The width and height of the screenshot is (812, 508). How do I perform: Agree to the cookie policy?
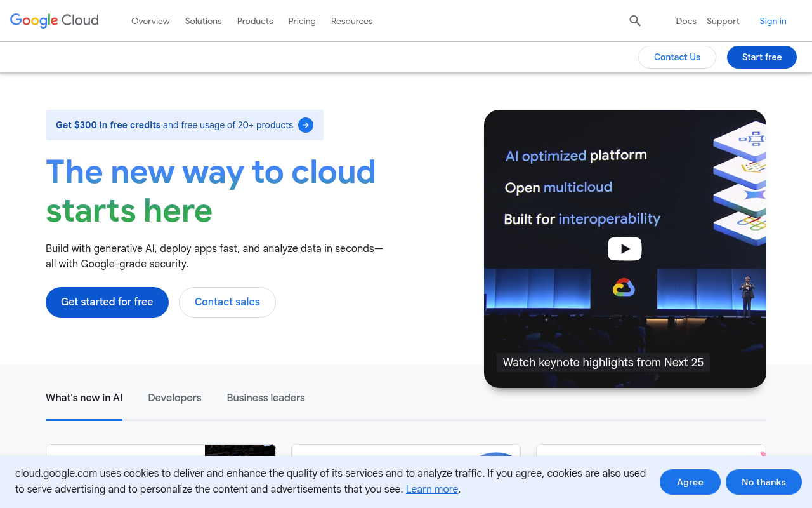click(x=690, y=482)
